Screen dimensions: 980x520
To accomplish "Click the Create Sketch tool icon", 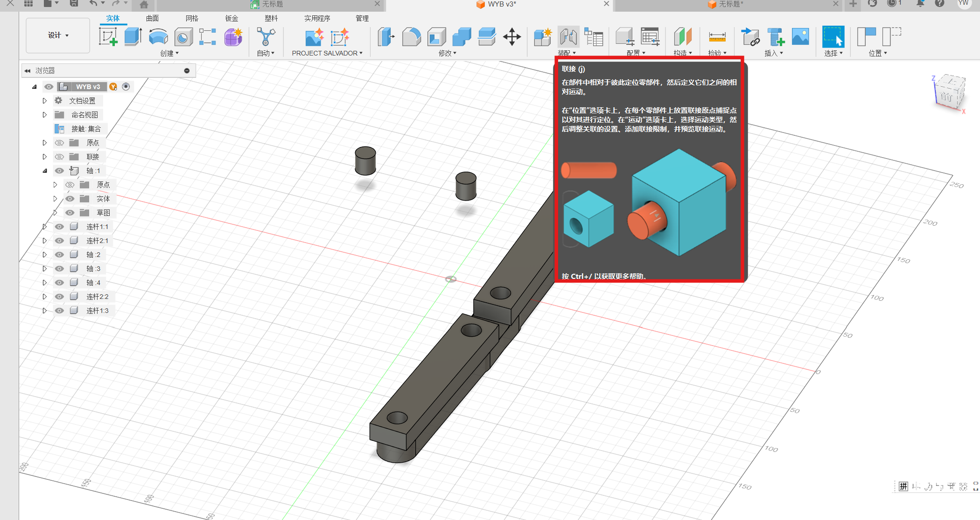I will [x=108, y=37].
